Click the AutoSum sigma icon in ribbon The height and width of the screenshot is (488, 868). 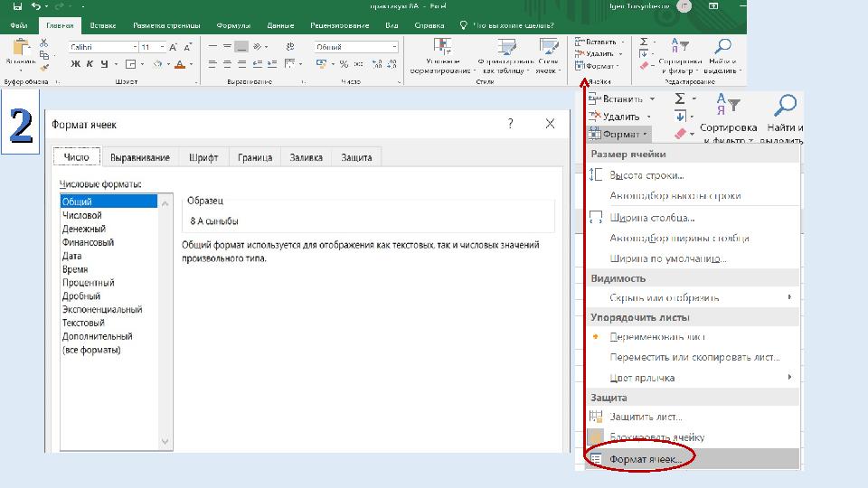coord(644,42)
